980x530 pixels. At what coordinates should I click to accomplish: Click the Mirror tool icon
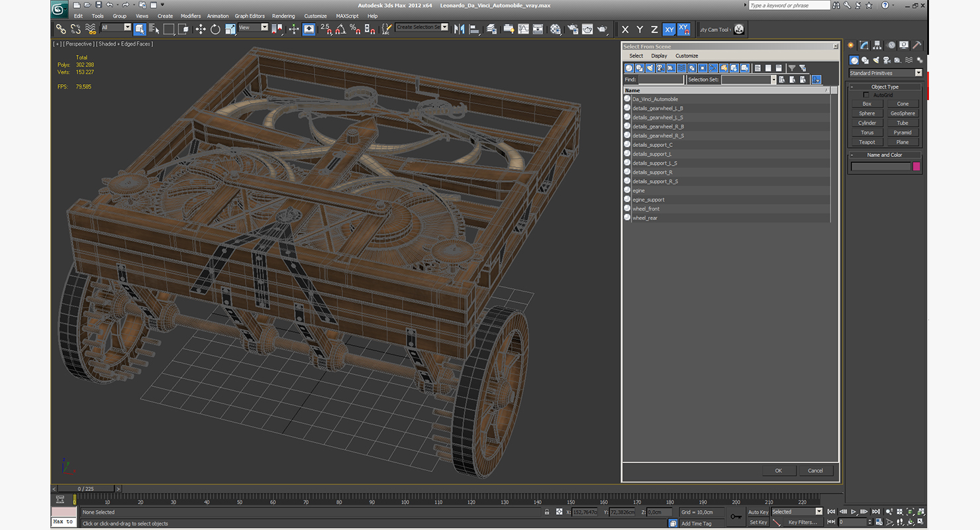pyautogui.click(x=459, y=29)
